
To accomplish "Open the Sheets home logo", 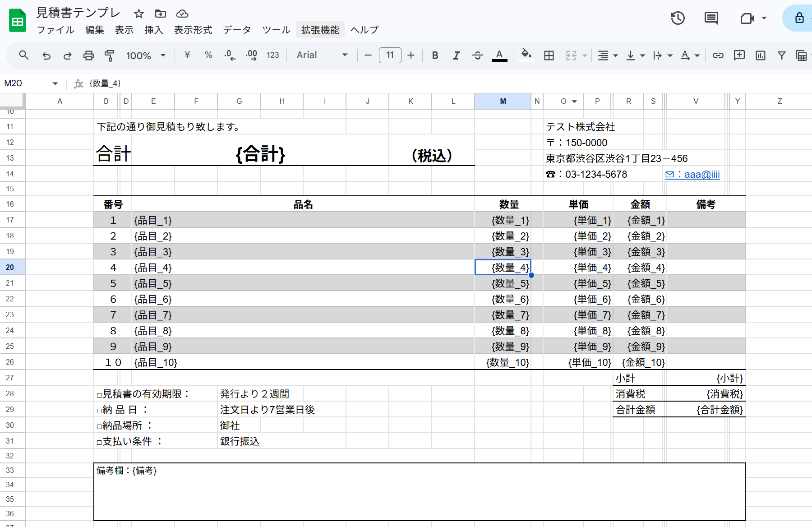I will coord(18,21).
